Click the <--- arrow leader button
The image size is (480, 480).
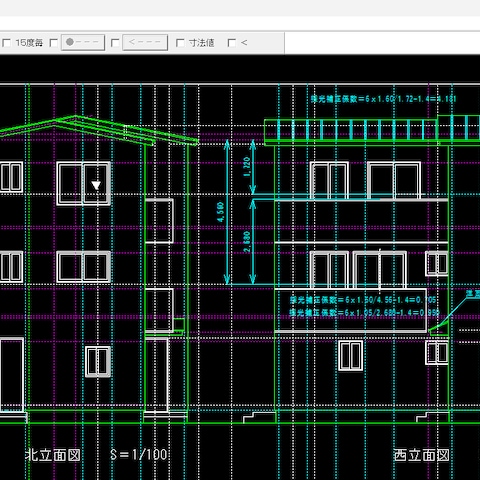(x=145, y=42)
